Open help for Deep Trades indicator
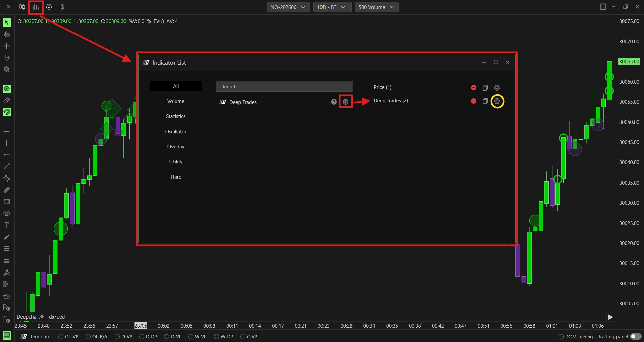The height and width of the screenshot is (342, 644). pyautogui.click(x=334, y=102)
